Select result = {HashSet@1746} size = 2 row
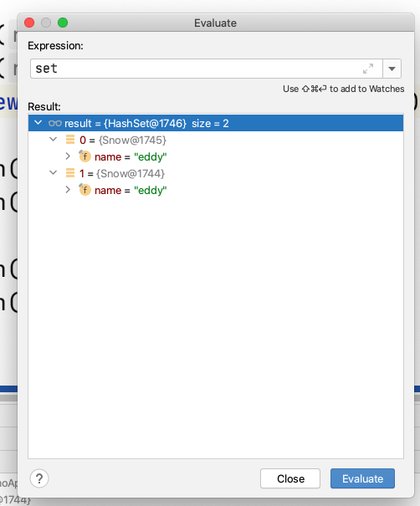This screenshot has height=506, width=420. point(216,123)
